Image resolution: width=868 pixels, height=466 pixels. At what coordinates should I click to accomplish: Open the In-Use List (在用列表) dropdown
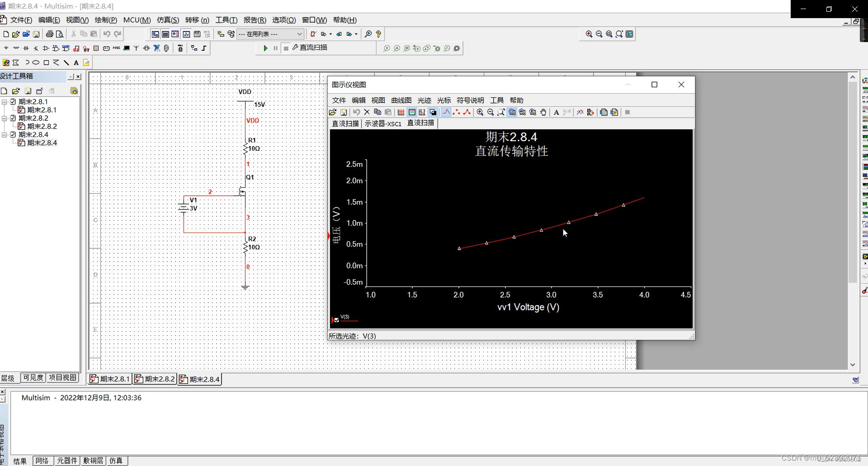pos(270,34)
